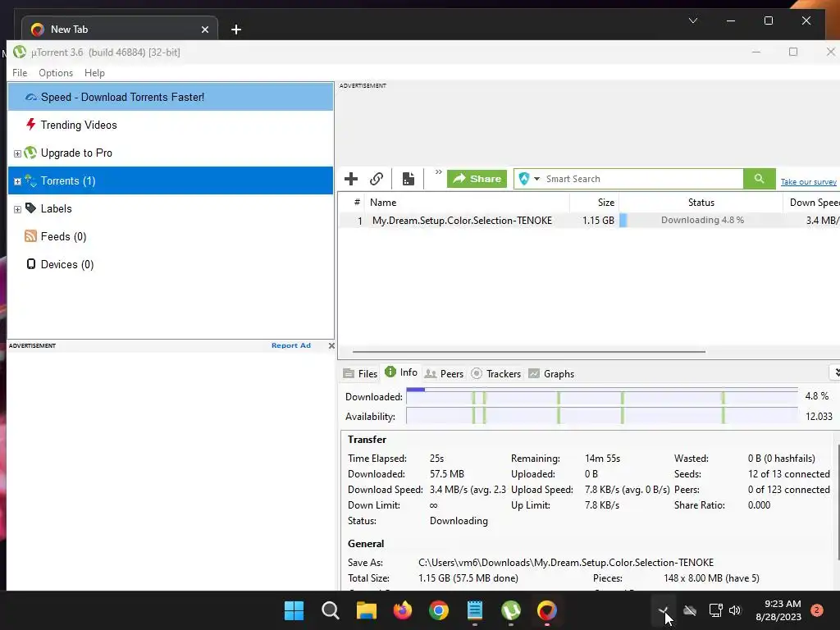The height and width of the screenshot is (630, 840).
Task: Click the uTorrent taskbar icon
Action: pyautogui.click(x=511, y=610)
